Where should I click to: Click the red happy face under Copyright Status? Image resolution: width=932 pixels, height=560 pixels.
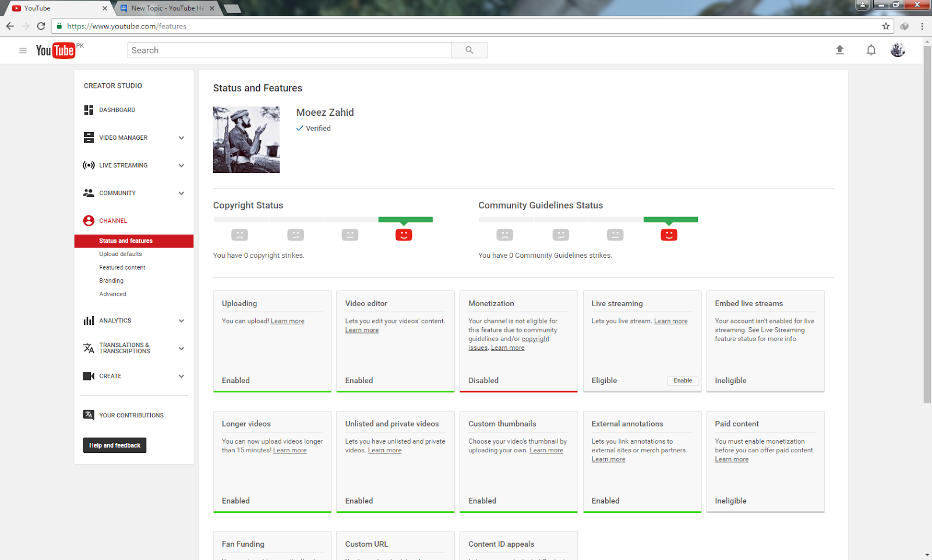click(x=404, y=235)
